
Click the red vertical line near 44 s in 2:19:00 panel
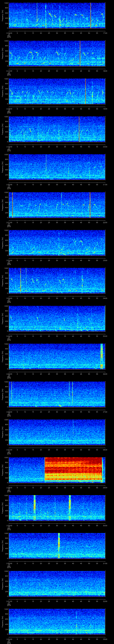[79, 129]
